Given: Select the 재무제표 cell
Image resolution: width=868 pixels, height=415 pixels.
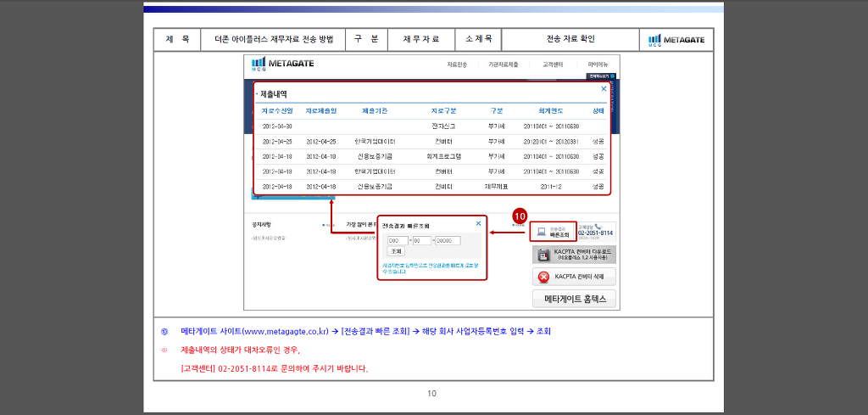Looking at the screenshot, I should pyautogui.click(x=496, y=187).
